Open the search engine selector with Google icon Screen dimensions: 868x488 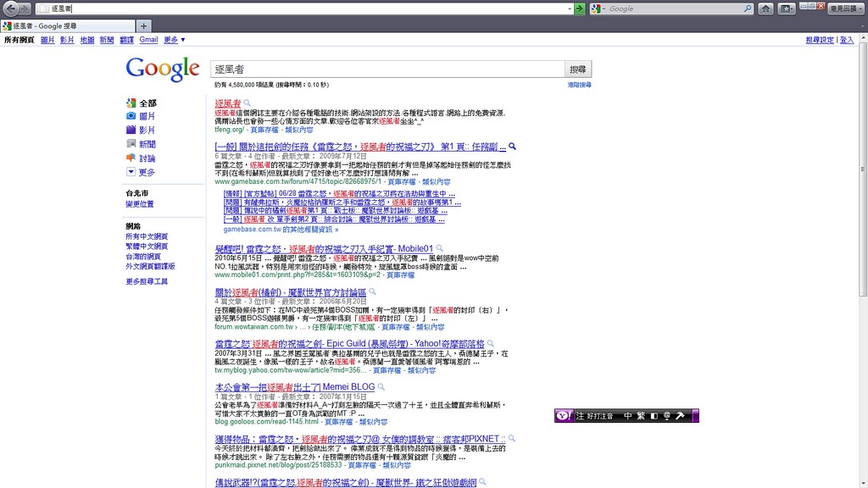[598, 8]
